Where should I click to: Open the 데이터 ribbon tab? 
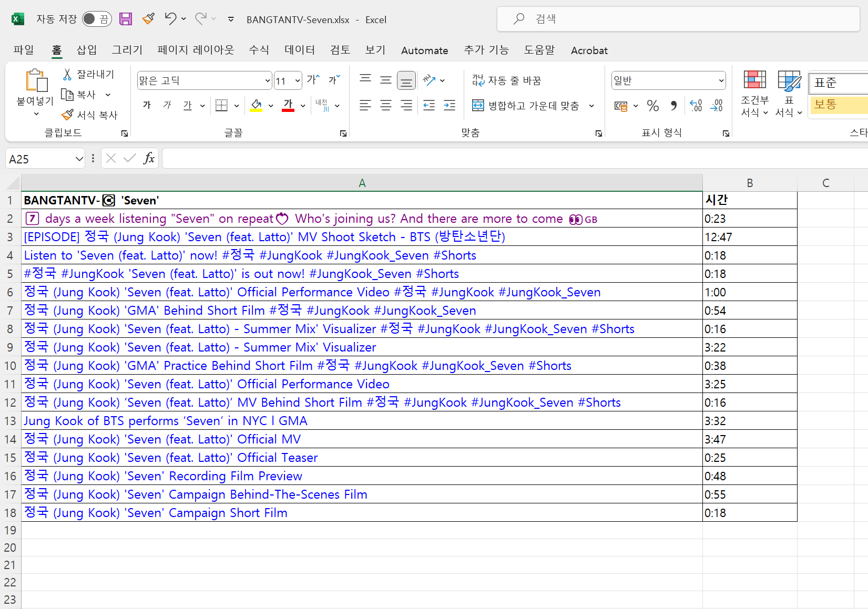click(x=300, y=50)
